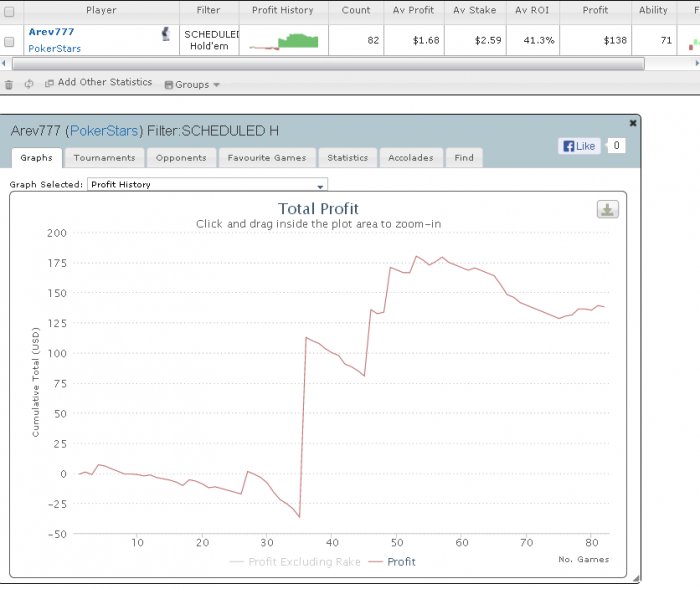Close the Arev777 details panel
700x589 pixels.
click(633, 123)
